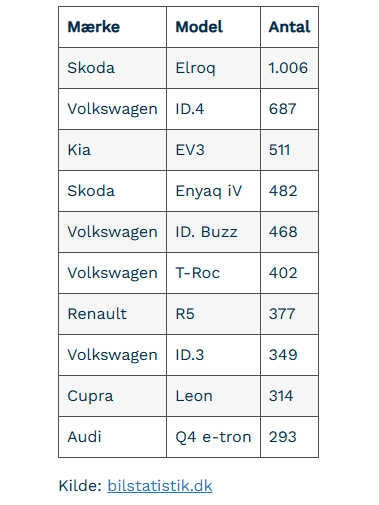
Task: Open the bilstatistik.dk source link
Action: coord(160,486)
